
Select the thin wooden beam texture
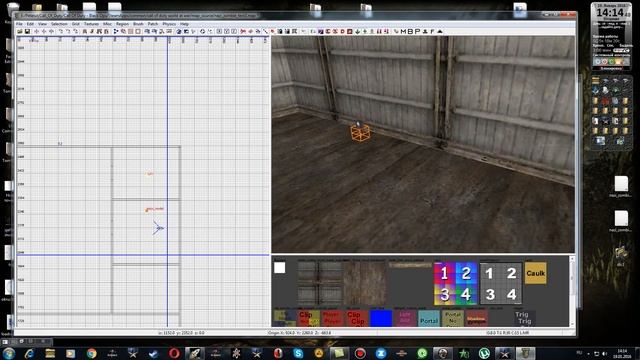[410, 265]
